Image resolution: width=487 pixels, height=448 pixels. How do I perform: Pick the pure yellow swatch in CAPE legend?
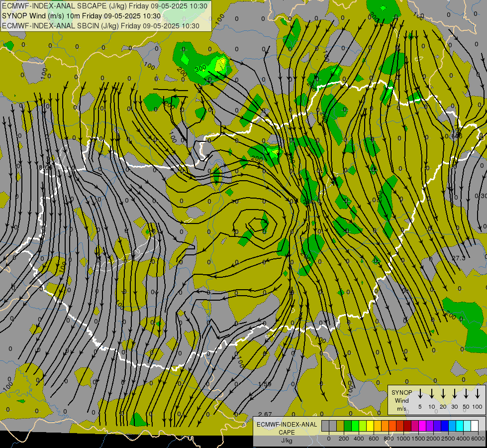pyautogui.click(x=370, y=426)
